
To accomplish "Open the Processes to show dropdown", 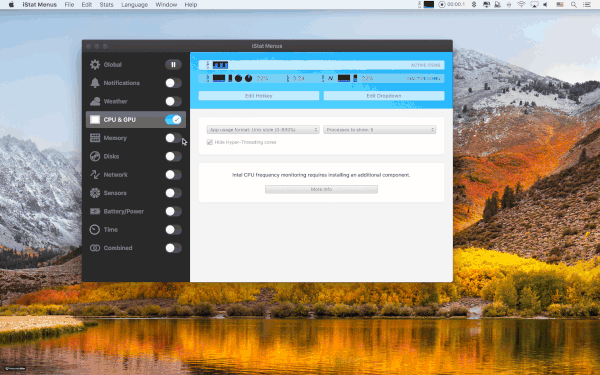I will (x=380, y=130).
